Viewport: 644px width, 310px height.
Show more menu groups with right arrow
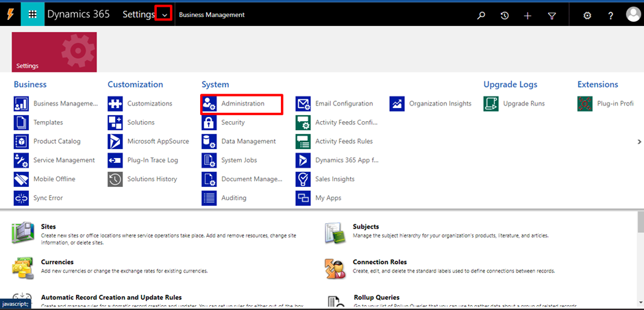[x=639, y=142]
